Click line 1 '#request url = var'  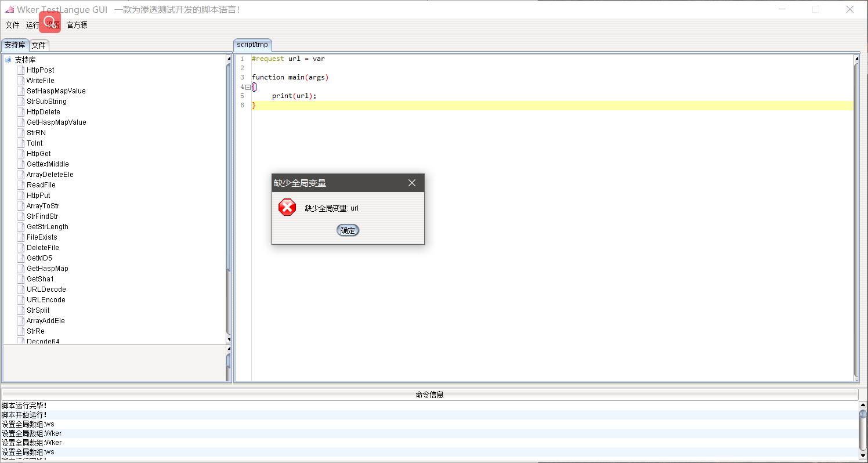pyautogui.click(x=288, y=59)
